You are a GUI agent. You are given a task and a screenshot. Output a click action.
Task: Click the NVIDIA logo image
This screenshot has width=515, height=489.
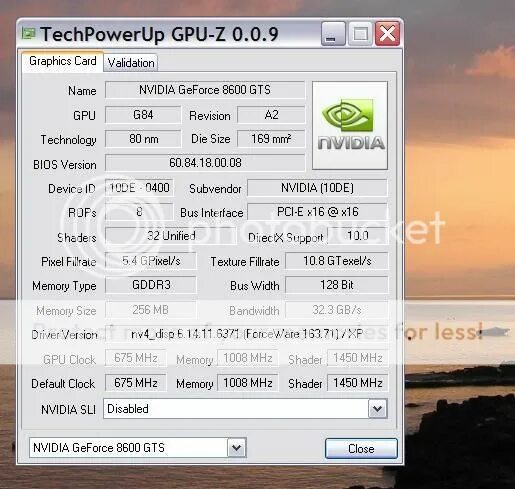pyautogui.click(x=350, y=125)
